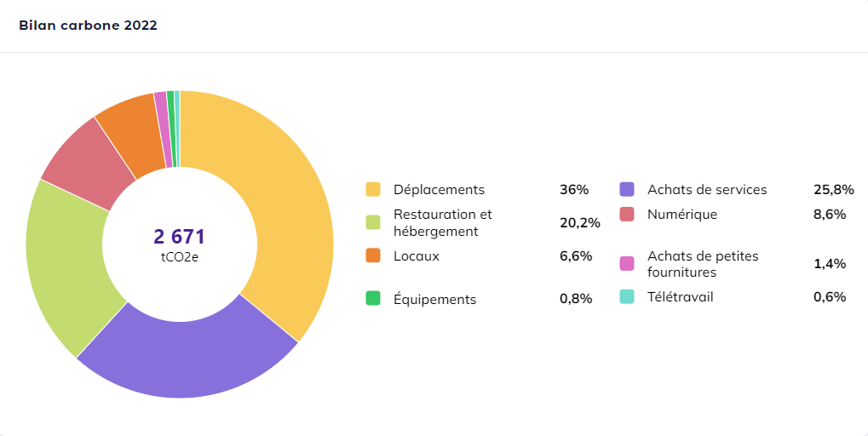Click the light green Restauration et hébergement swatch
Image resolution: width=868 pixels, height=436 pixels.
pyautogui.click(x=373, y=222)
